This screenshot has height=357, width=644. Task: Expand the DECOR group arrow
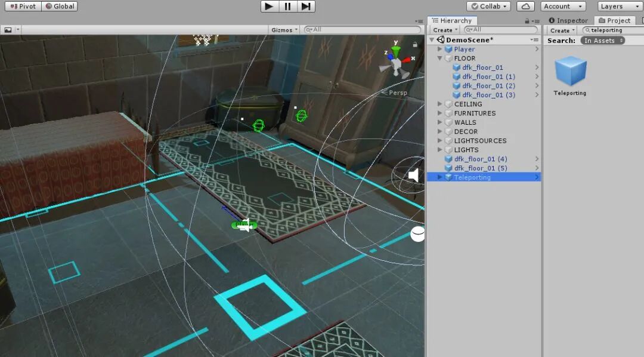pyautogui.click(x=440, y=131)
